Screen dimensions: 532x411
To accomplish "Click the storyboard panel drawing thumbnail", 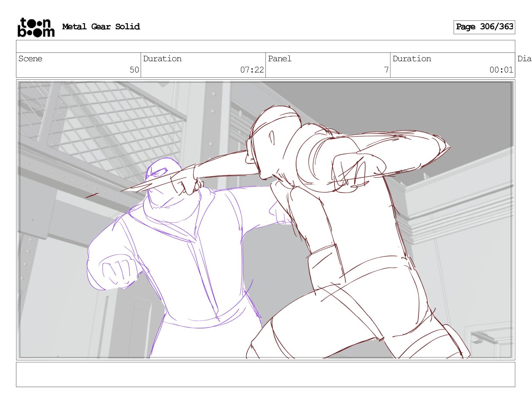I will pos(265,220).
